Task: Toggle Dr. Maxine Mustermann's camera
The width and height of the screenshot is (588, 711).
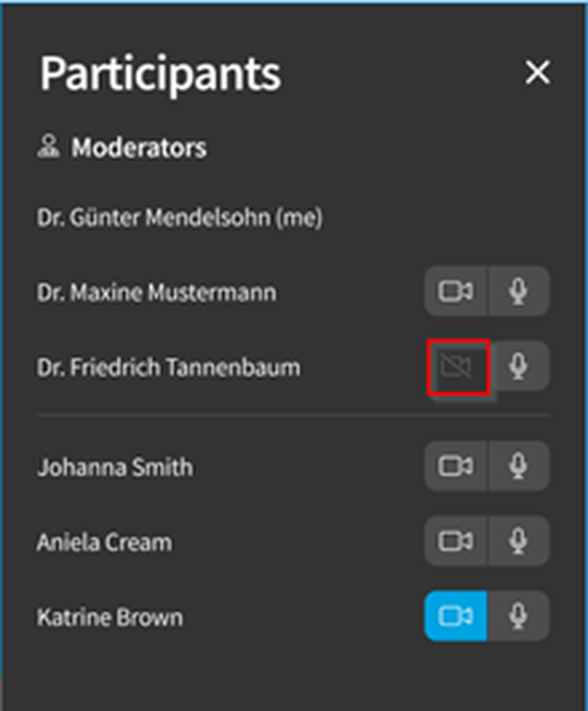Action: coord(456,291)
